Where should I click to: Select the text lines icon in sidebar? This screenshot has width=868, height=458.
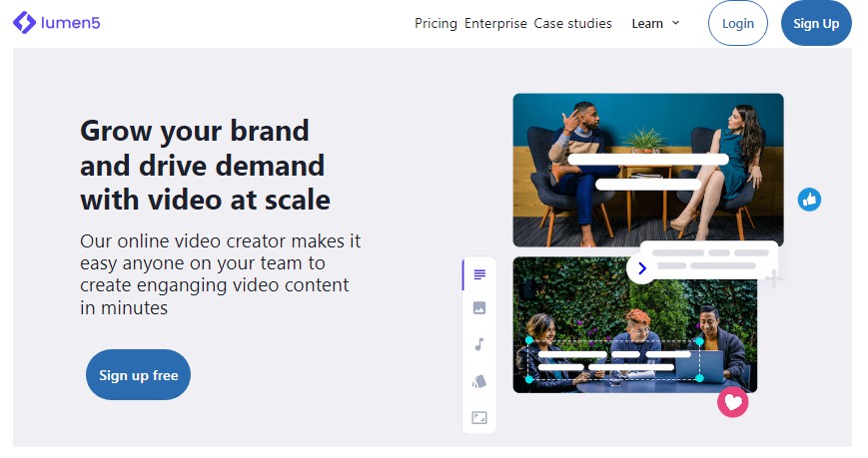click(479, 274)
